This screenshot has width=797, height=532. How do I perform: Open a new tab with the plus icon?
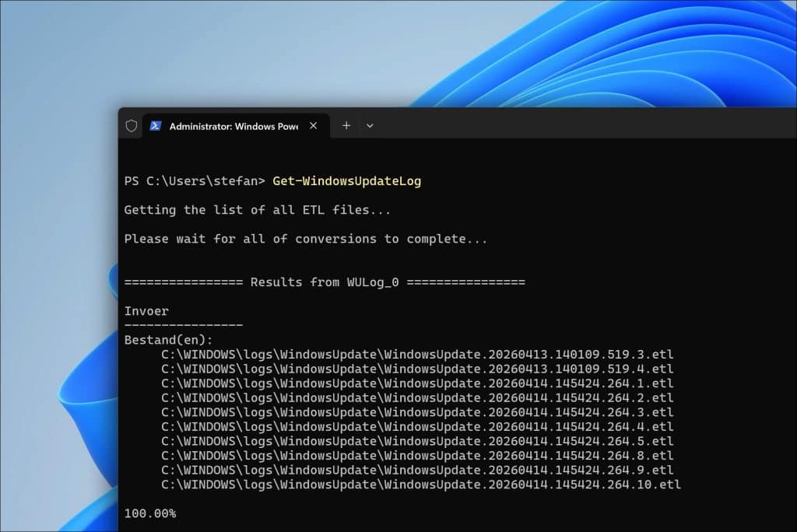(346, 125)
